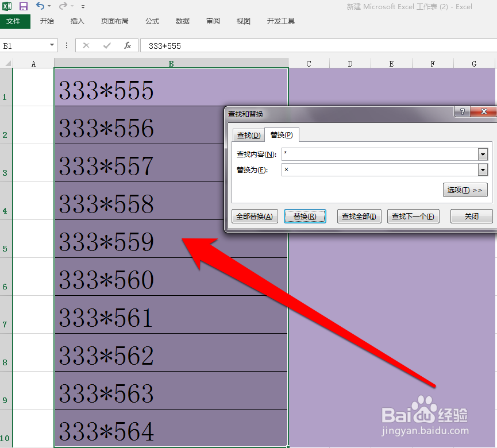
Task: Click cell containing 333*562
Action: tap(171, 352)
